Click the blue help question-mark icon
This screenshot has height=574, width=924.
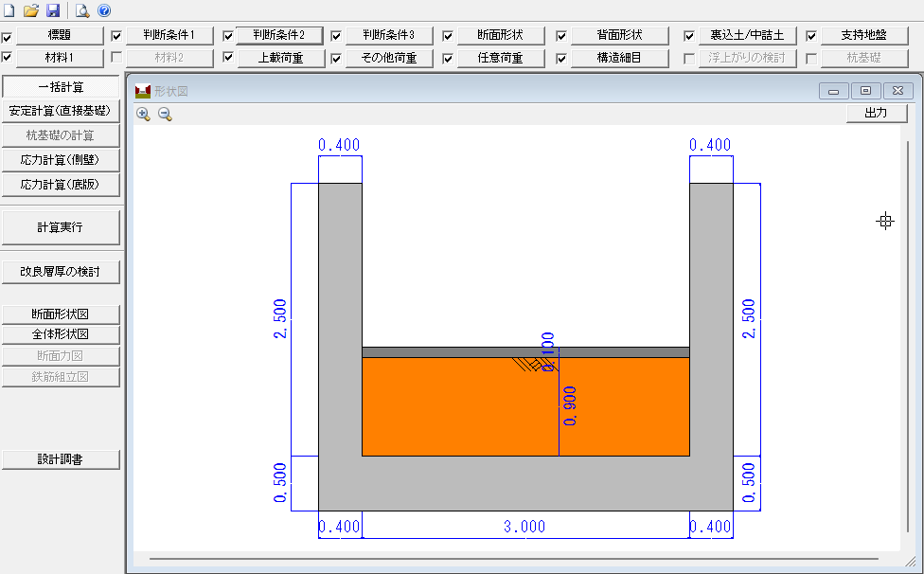pos(104,11)
